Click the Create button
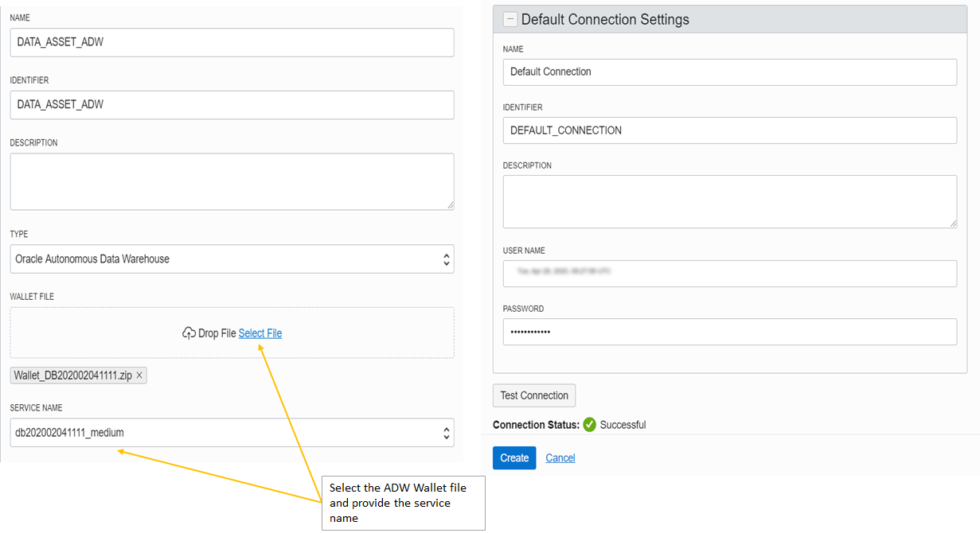This screenshot has height=533, width=980. tap(513, 457)
